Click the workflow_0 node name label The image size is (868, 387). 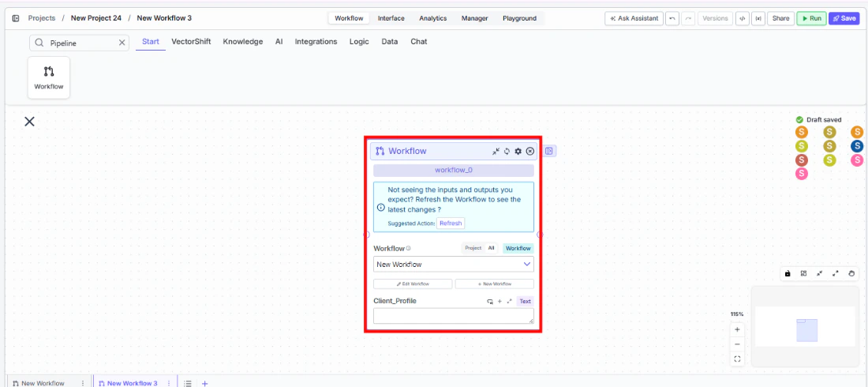click(x=454, y=171)
